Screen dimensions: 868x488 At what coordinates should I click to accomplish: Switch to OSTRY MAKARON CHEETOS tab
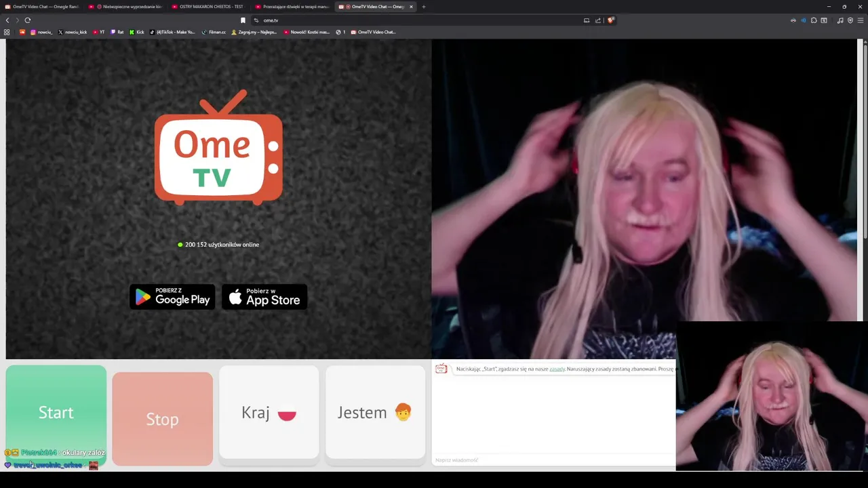pyautogui.click(x=209, y=7)
